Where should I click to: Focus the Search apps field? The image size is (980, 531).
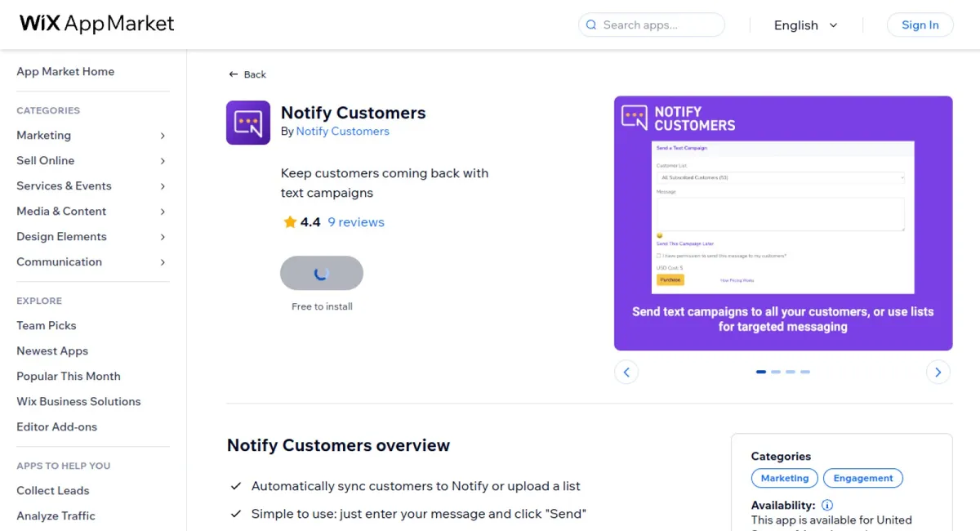(x=652, y=25)
